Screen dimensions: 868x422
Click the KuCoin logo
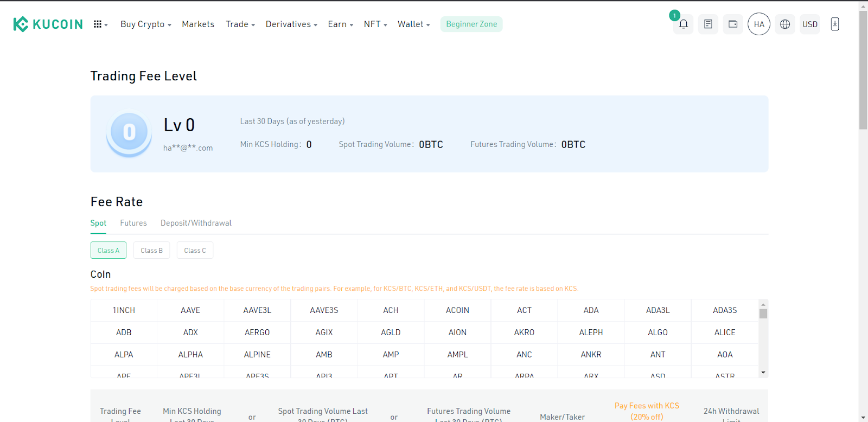(x=48, y=24)
